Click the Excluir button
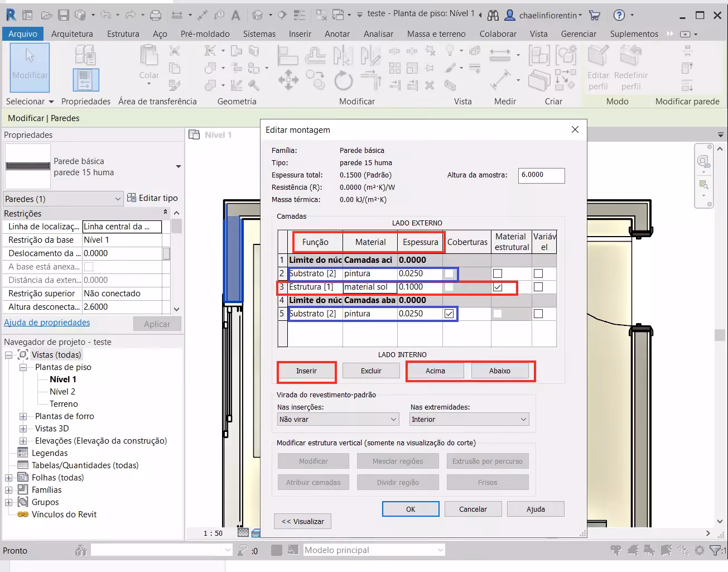 click(x=371, y=371)
